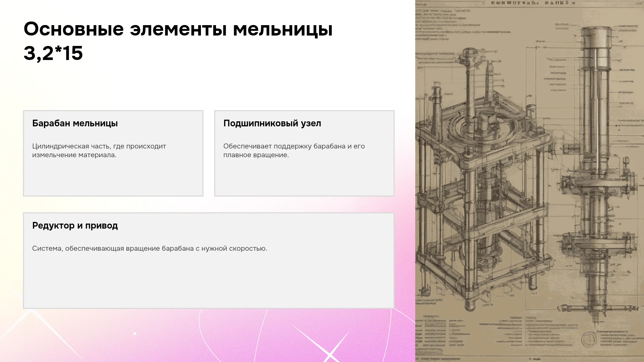
Task: Click the '3,2*15' title line
Action: 53,53
